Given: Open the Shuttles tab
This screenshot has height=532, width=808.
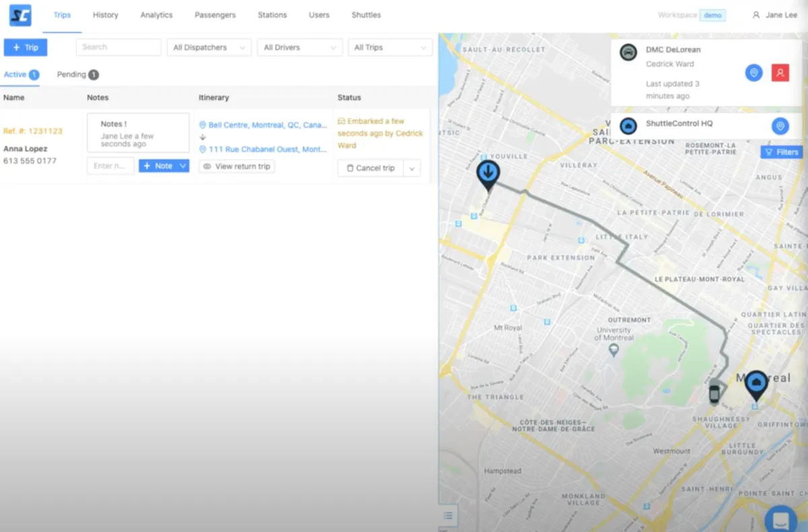Looking at the screenshot, I should 366,15.
